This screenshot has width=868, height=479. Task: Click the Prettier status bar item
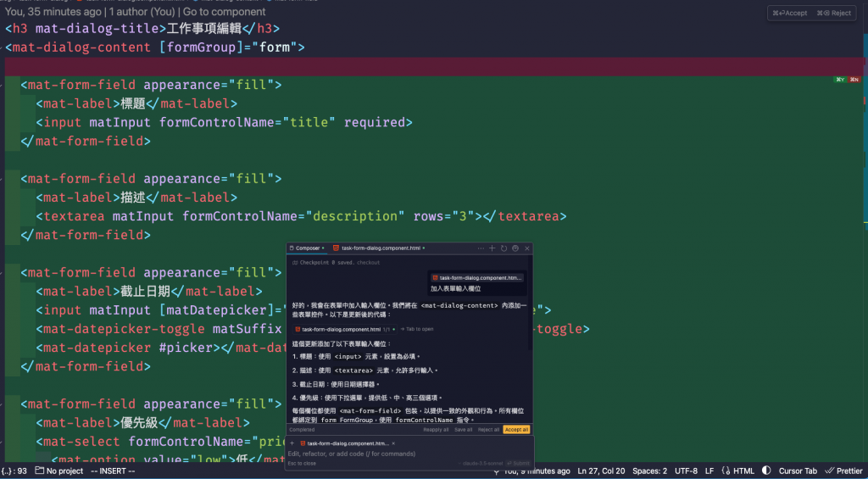pos(845,471)
